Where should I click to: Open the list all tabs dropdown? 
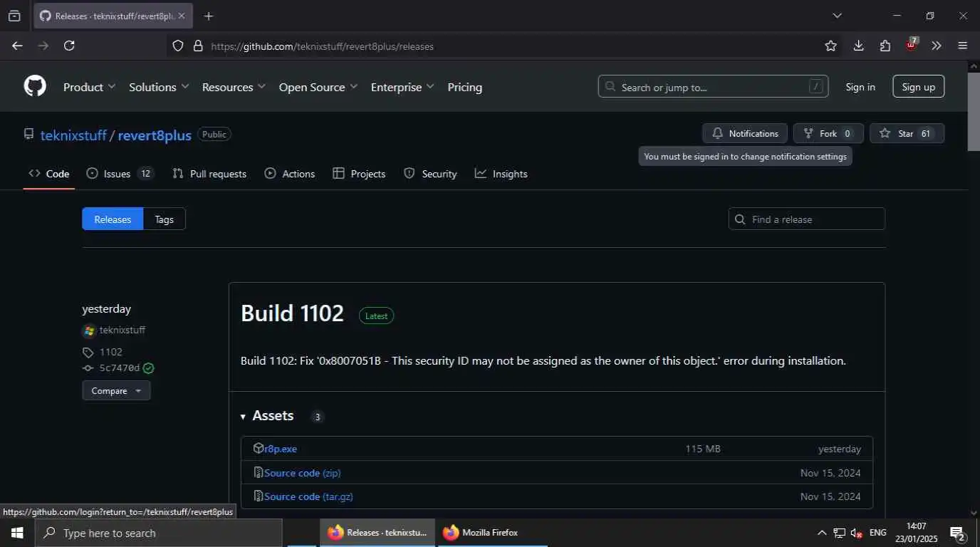point(838,16)
